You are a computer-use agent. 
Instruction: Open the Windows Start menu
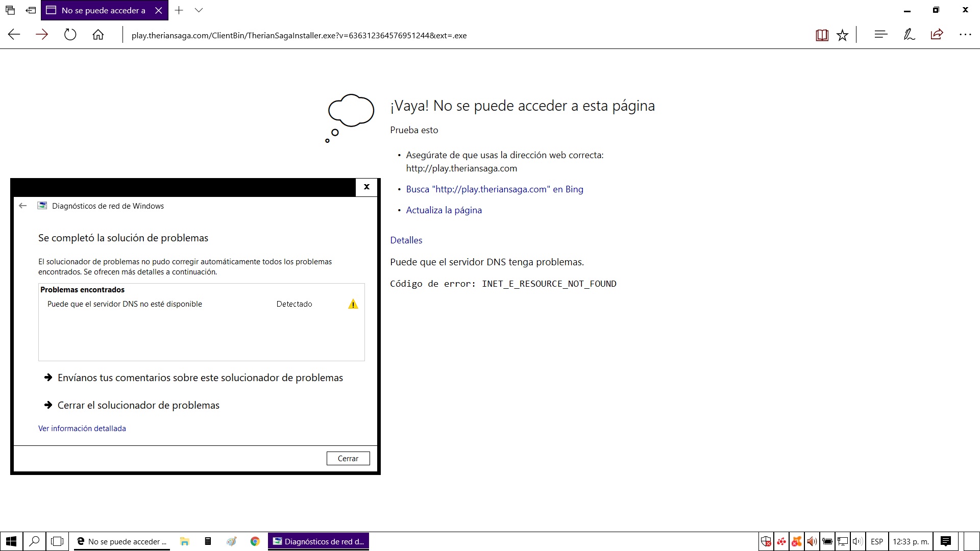(11, 541)
